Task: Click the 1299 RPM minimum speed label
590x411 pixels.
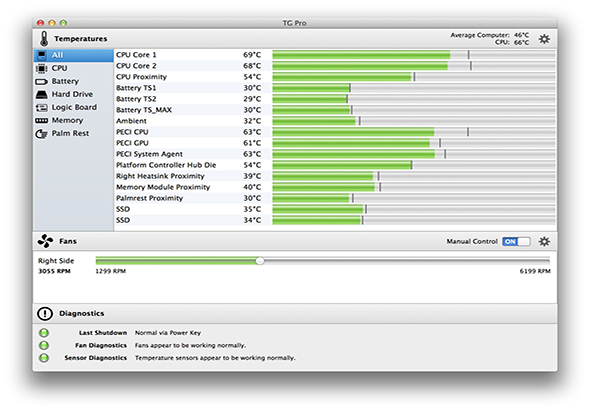Action: [x=111, y=271]
